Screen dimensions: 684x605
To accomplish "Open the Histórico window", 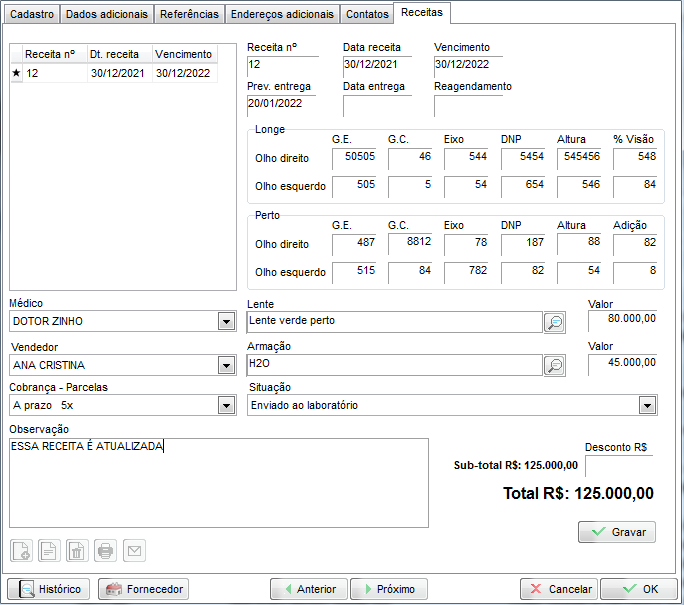I will 48,589.
